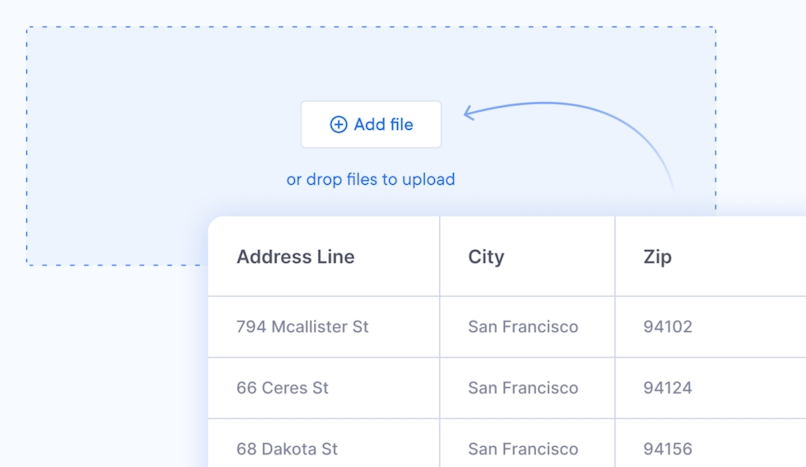Click the header divider between Address Line and City
The image size is (806, 467).
[440, 257]
